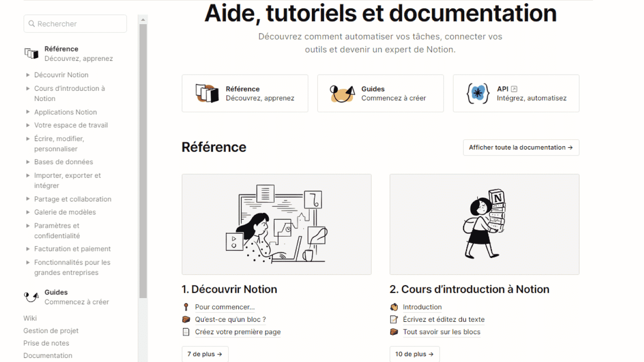Screen dimensions: 644x362
Task: Open the API card at top
Action: [516, 93]
